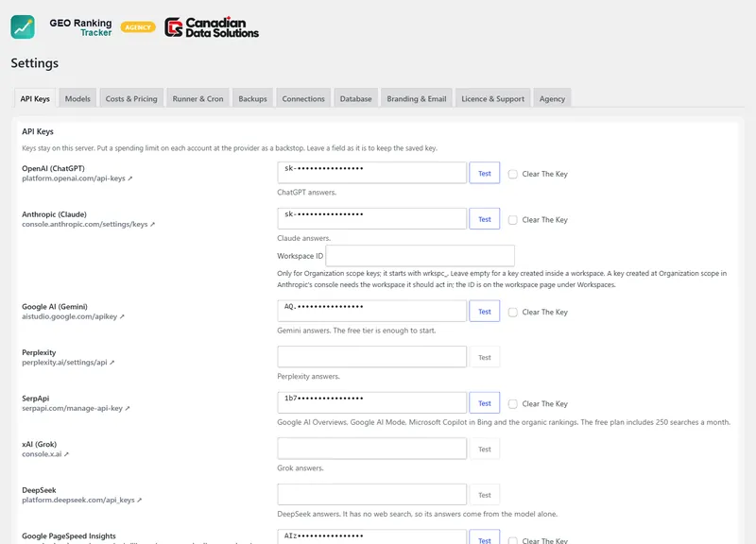This screenshot has height=544, width=756.
Task: Tick Clear The Key for SerpApi
Action: click(x=513, y=404)
